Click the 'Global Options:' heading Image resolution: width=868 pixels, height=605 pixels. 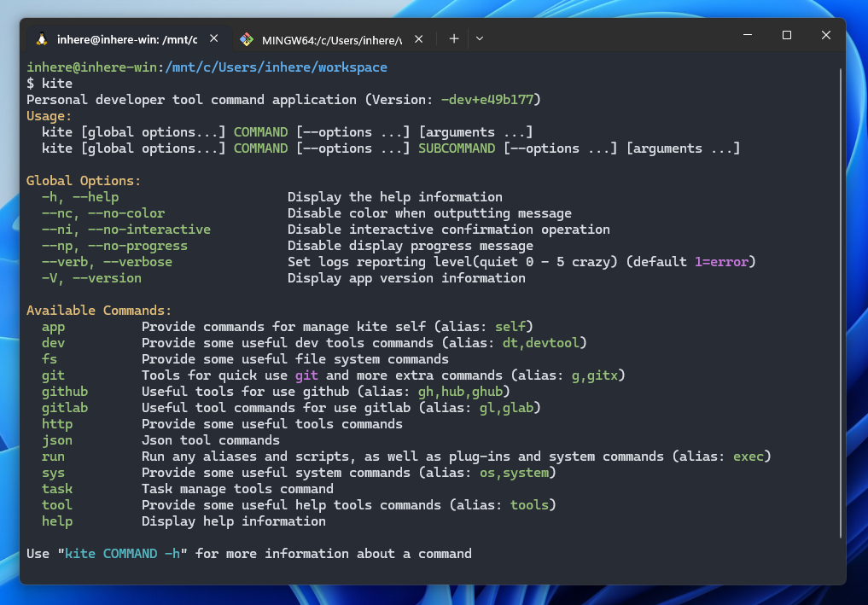[84, 180]
